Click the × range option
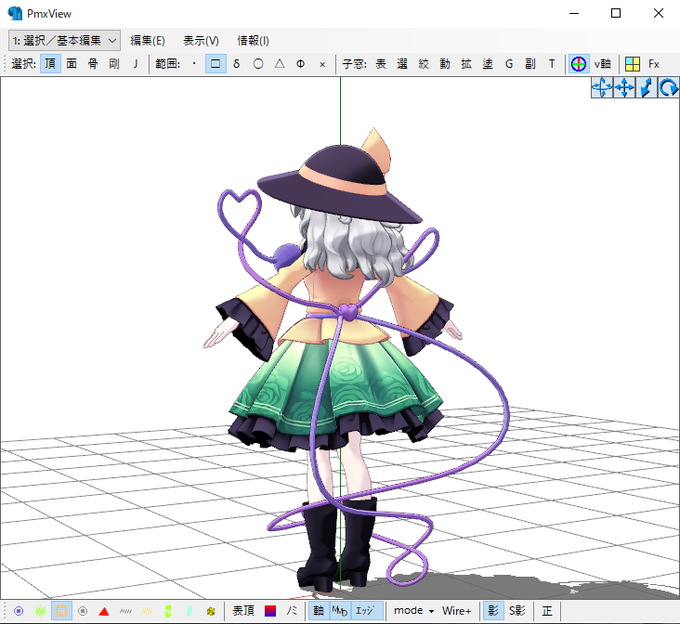This screenshot has width=680, height=624. click(x=322, y=64)
